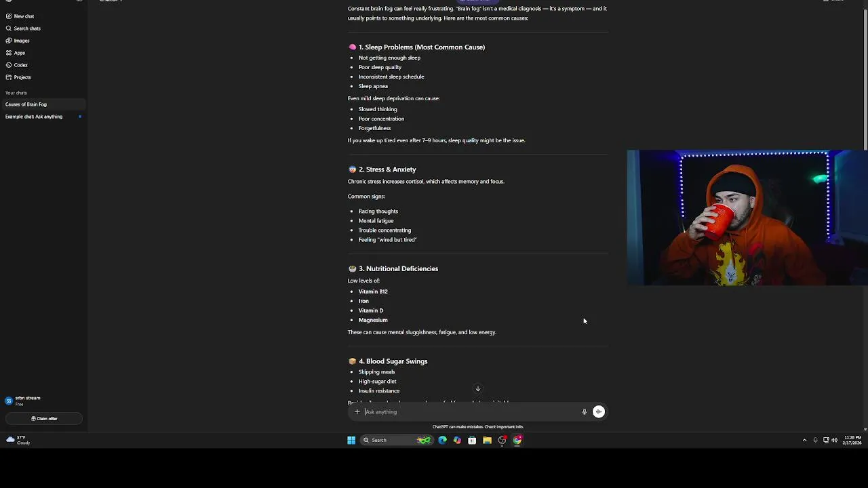
Task: Click the taskbar Search box
Action: click(x=397, y=440)
